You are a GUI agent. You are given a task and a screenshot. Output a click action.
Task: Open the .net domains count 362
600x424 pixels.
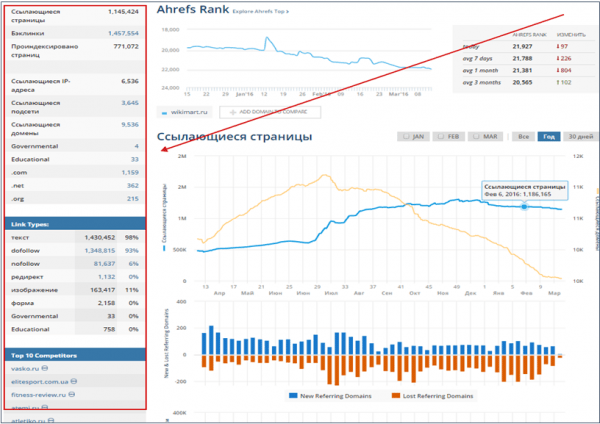(x=133, y=185)
